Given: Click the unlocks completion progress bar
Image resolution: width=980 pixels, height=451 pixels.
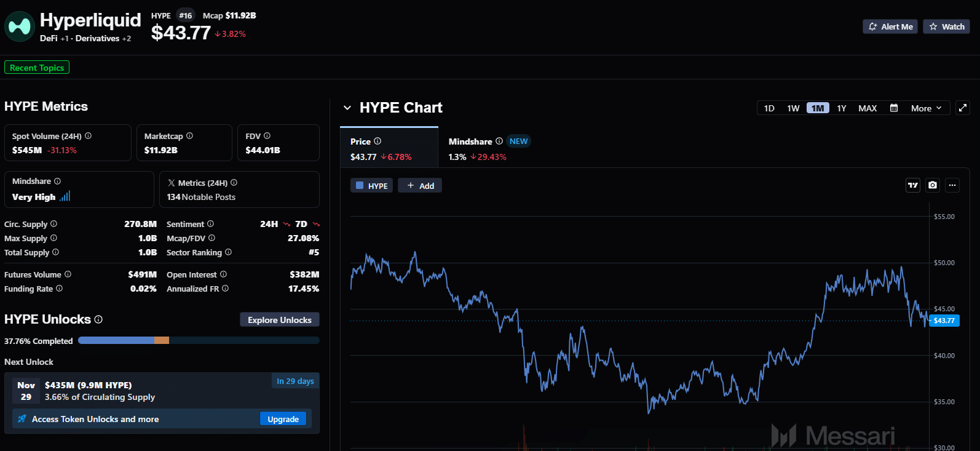Looking at the screenshot, I should pyautogui.click(x=199, y=340).
